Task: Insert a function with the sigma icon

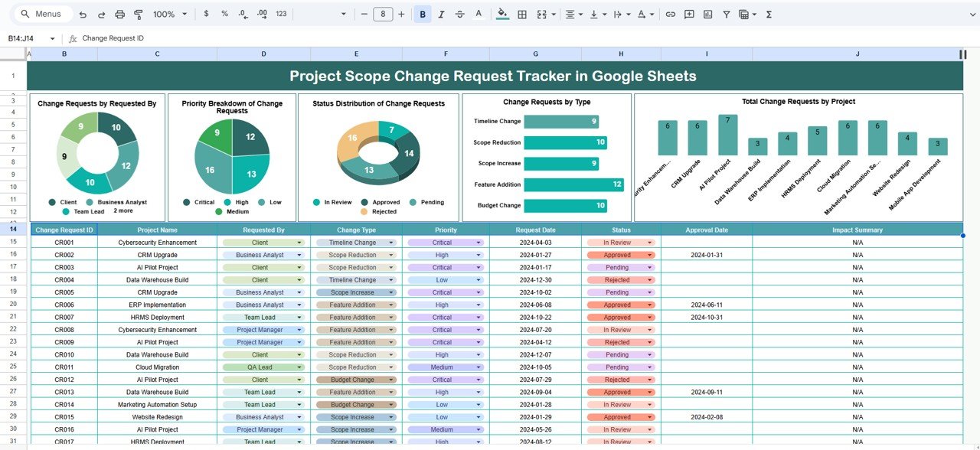Action: click(768, 14)
